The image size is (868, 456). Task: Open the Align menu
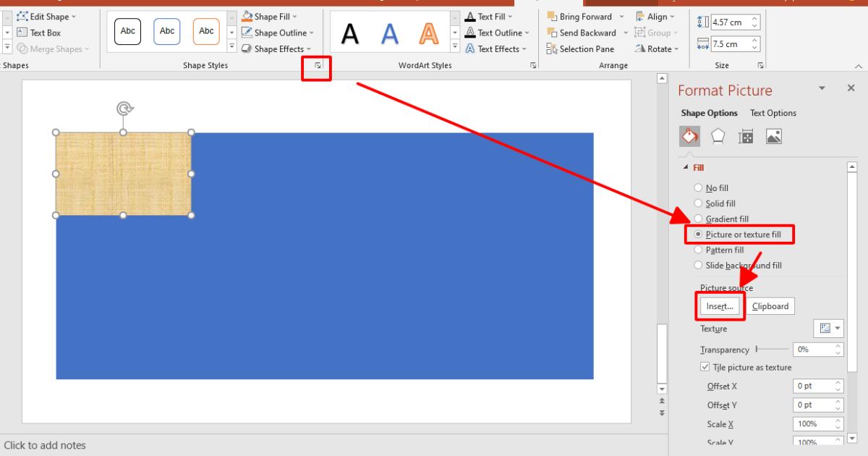(x=655, y=16)
